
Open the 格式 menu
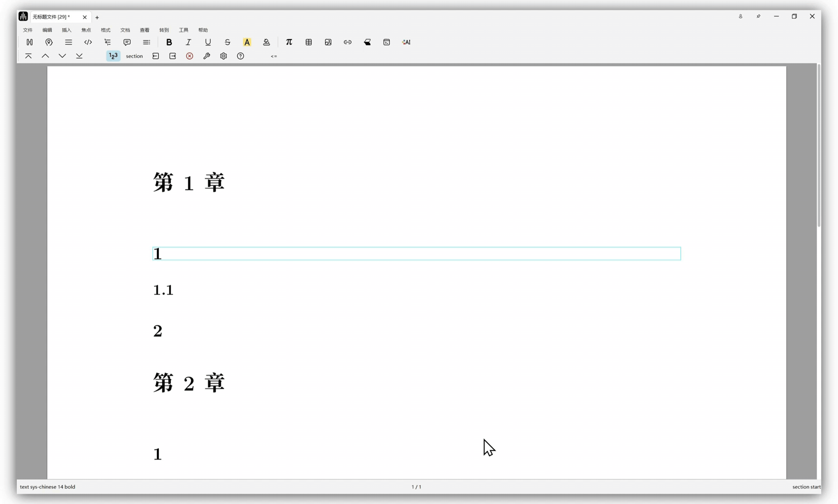pos(106,30)
